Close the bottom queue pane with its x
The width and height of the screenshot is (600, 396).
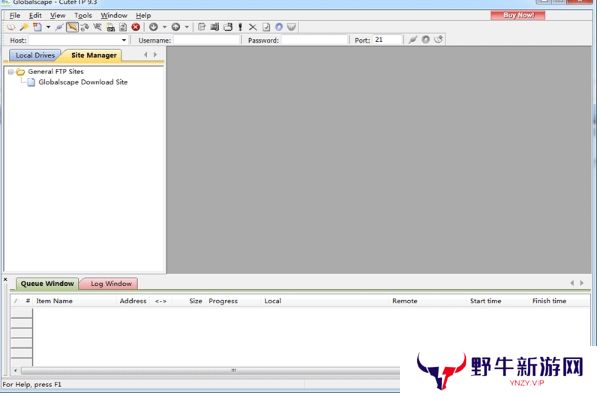coord(5,280)
